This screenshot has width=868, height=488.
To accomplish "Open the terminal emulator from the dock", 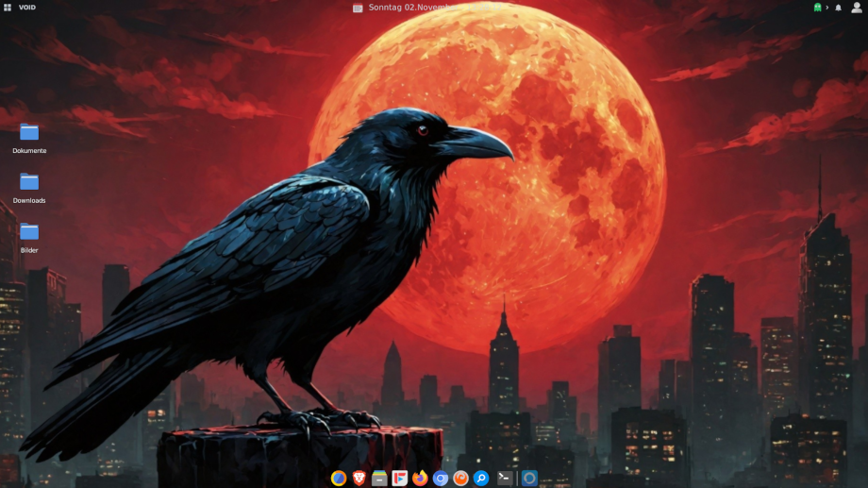I will 505,479.
